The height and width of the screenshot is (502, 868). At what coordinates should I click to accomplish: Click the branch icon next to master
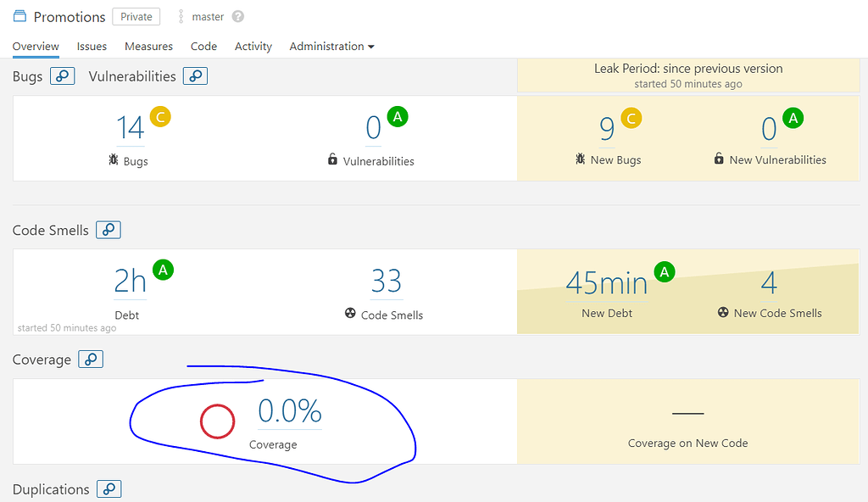click(x=181, y=17)
